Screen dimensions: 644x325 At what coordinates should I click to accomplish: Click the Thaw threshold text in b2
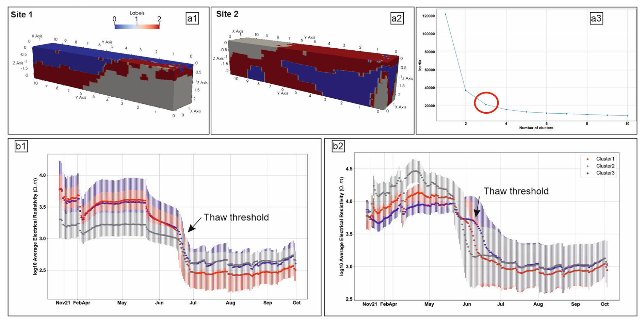516,191
